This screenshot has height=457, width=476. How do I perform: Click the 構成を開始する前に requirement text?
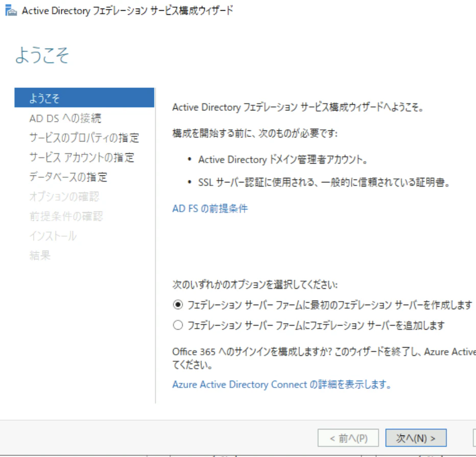coord(255,133)
